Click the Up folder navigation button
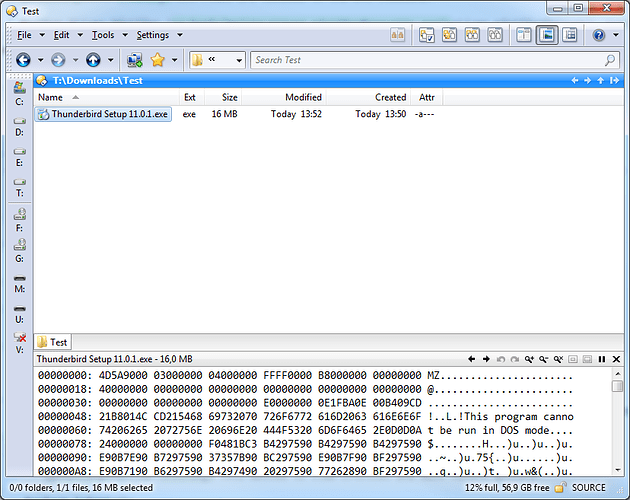Screen dimensions: 630x500 click(93, 60)
